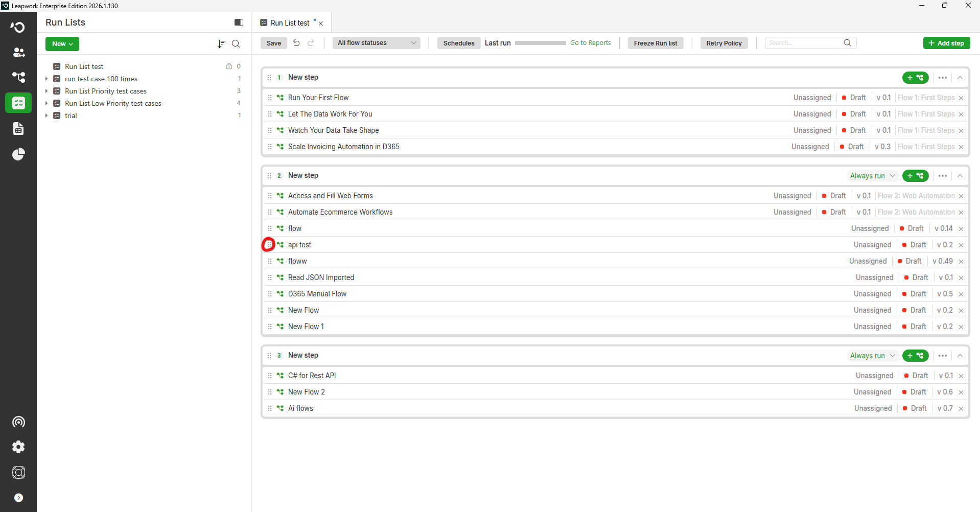
Task: Expand the sidebar with the arrow icon
Action: [x=18, y=498]
